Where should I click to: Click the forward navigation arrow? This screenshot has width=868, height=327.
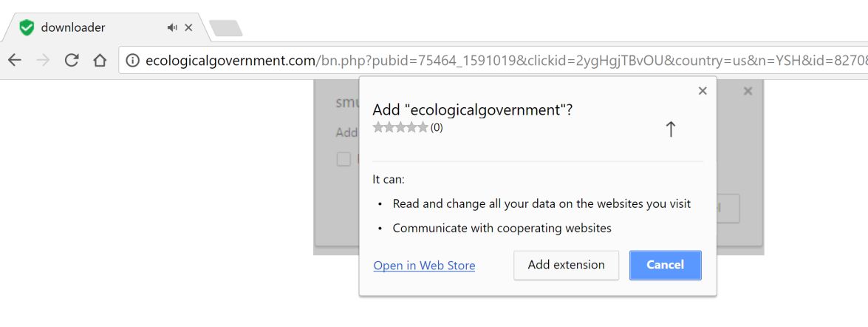[43, 61]
